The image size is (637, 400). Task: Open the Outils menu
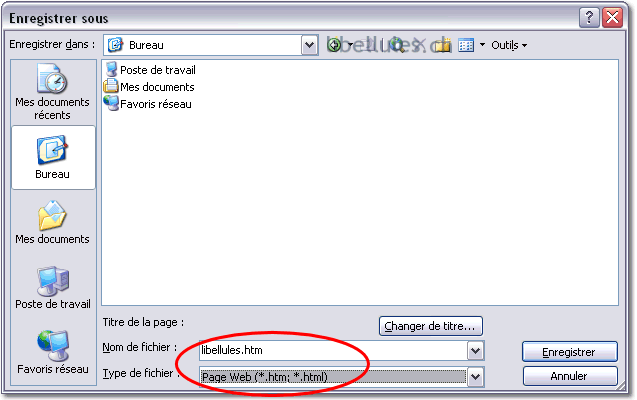(509, 45)
